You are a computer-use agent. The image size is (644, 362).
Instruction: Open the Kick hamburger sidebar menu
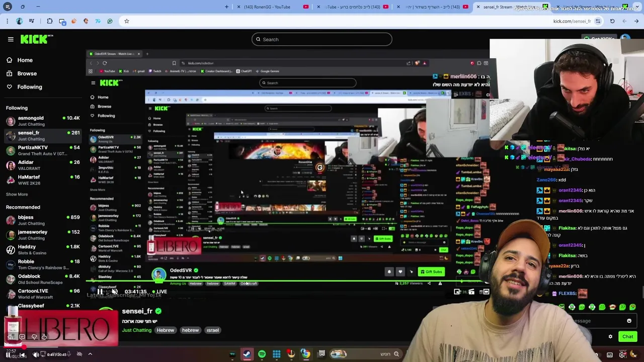(x=11, y=39)
